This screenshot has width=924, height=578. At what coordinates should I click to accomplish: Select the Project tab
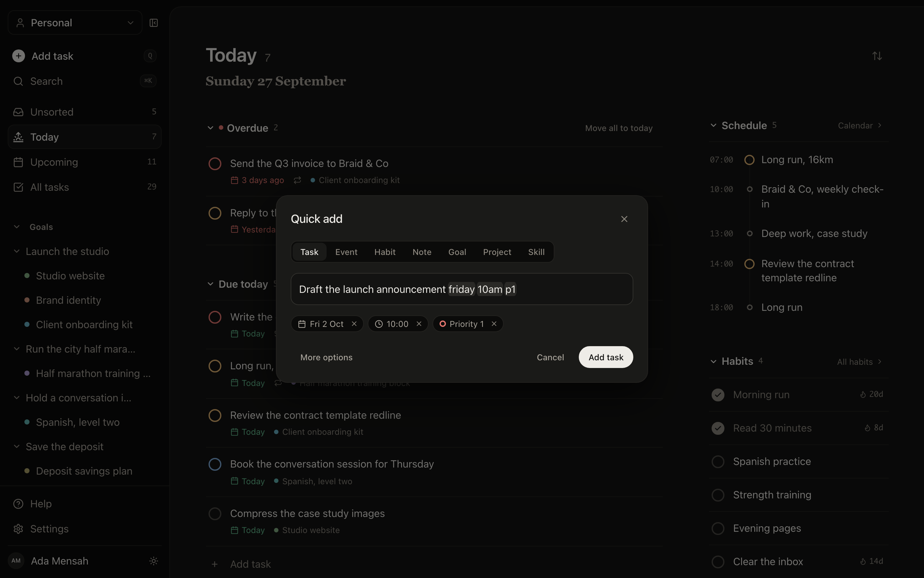point(497,252)
